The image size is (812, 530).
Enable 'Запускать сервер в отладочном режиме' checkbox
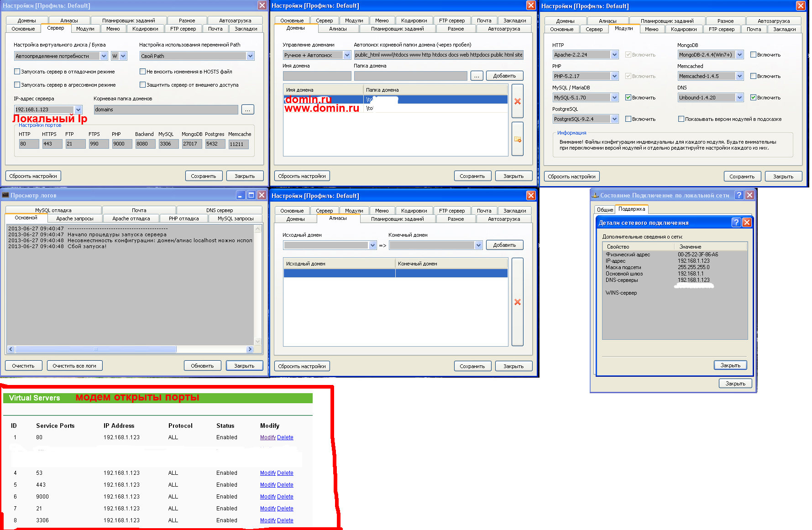tap(17, 72)
